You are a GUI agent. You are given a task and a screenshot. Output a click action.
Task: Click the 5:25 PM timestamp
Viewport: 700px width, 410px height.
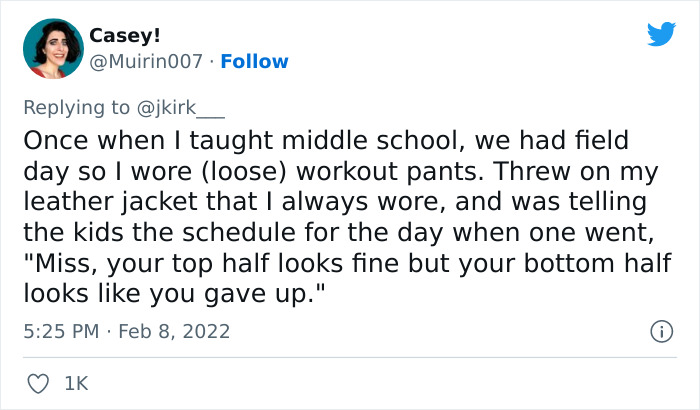(59, 331)
